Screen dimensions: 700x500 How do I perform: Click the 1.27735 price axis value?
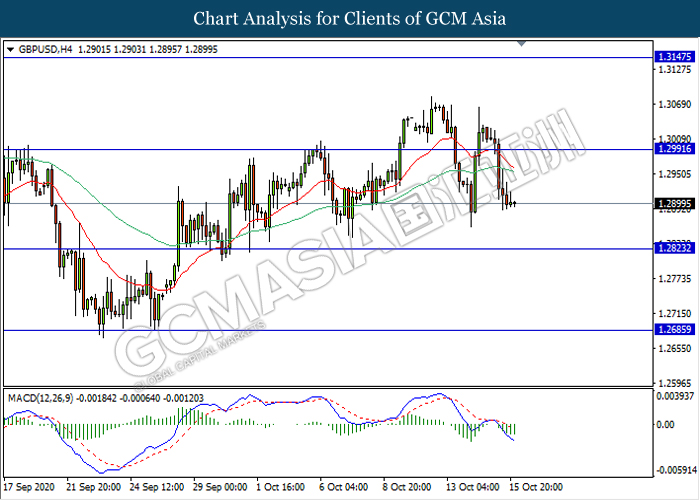point(675,279)
